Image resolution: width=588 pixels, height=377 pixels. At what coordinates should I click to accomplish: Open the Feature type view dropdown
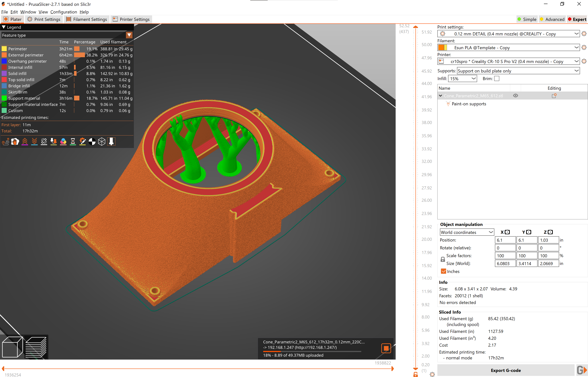129,35
